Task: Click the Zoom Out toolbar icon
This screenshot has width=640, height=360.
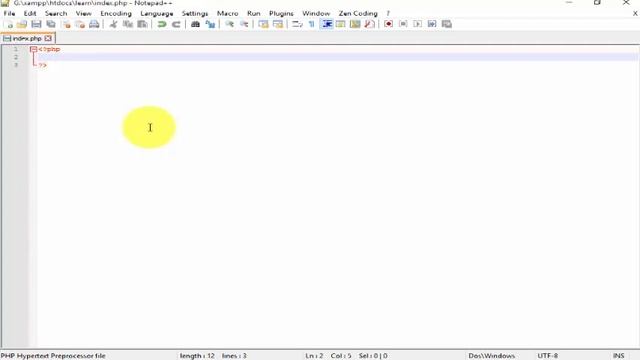Action: [x=244, y=24]
